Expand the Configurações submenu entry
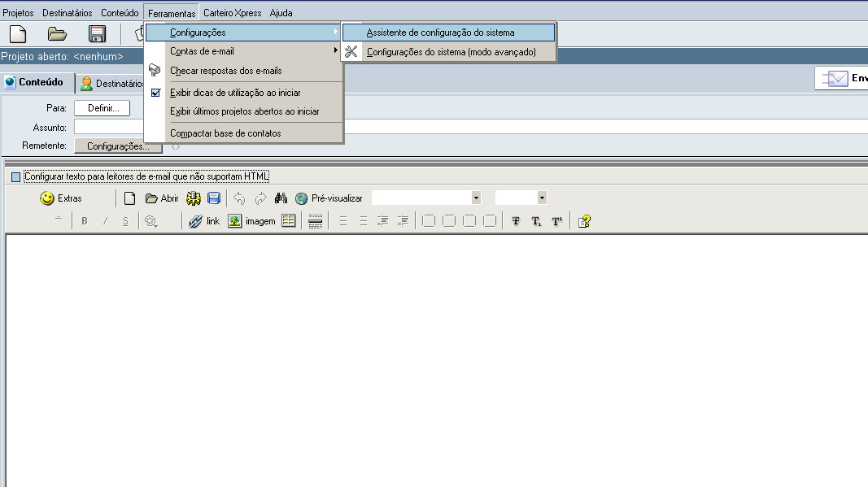The width and height of the screenshot is (868, 487). pyautogui.click(x=243, y=33)
